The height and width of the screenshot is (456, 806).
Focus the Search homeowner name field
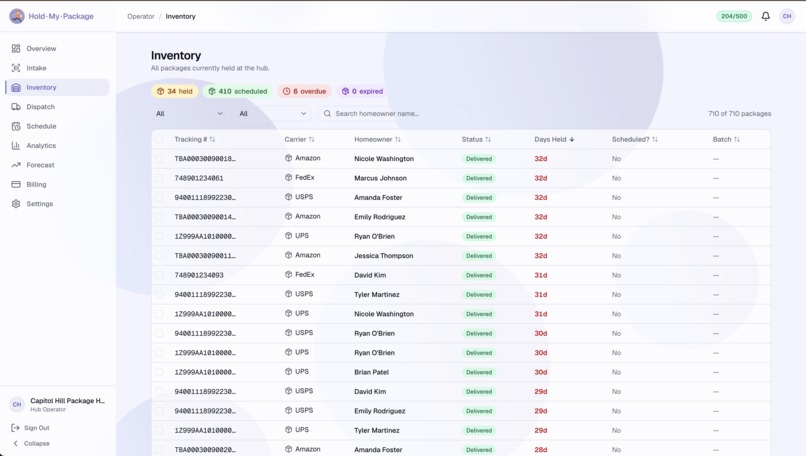click(x=395, y=114)
